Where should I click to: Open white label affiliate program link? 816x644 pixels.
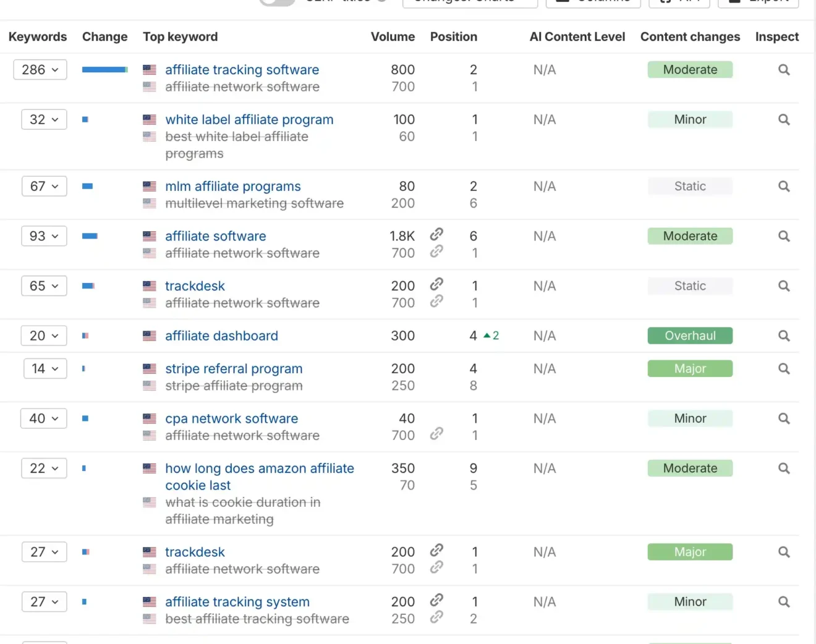click(249, 120)
